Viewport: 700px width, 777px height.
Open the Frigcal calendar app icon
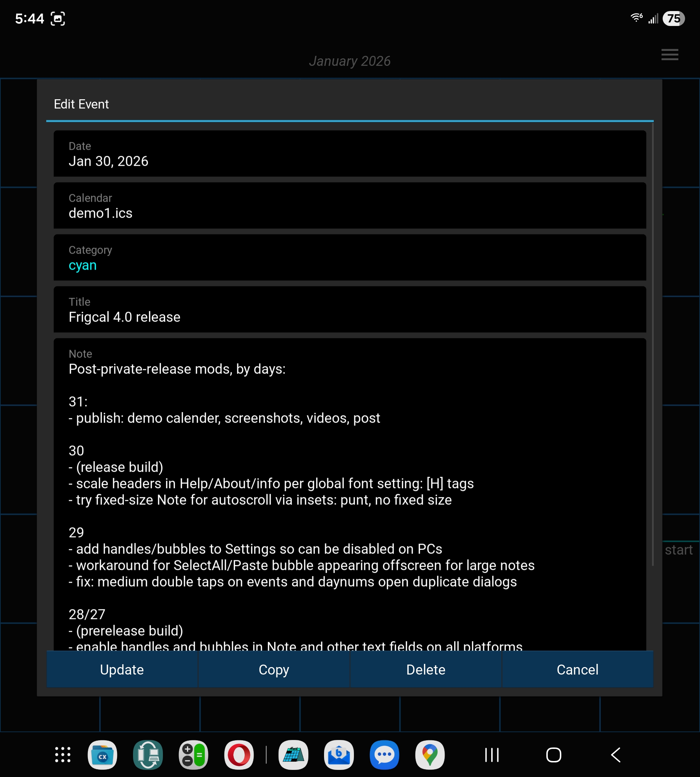(293, 755)
